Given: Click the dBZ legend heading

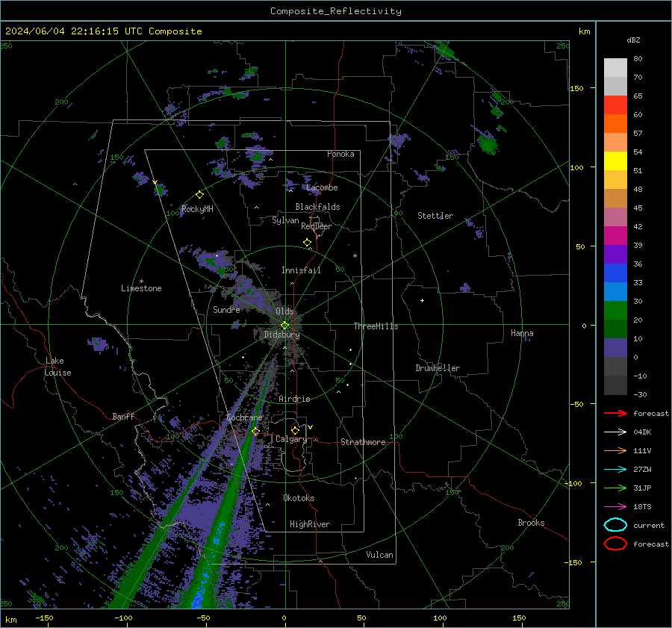Looking at the screenshot, I should tap(633, 40).
